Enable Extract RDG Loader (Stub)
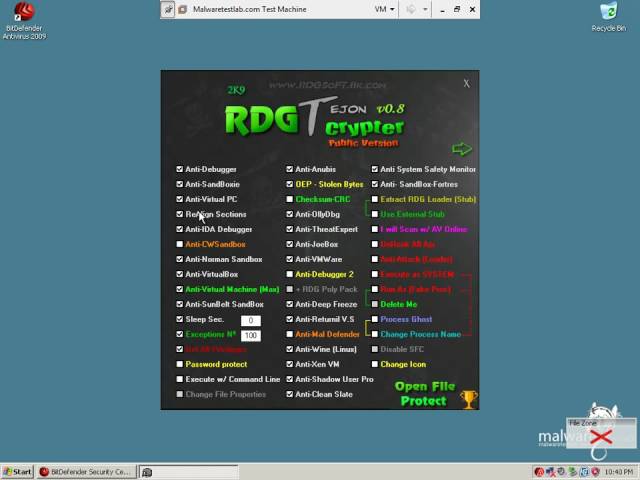This screenshot has width=640, height=480. [x=375, y=199]
